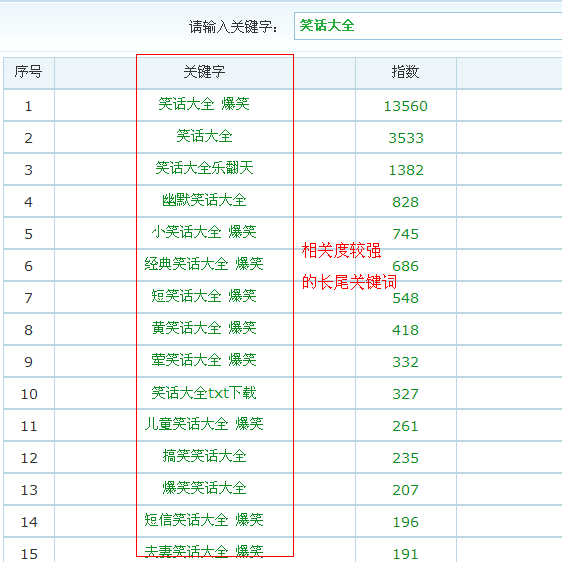
Task: Open the keyword link 幽默笑话大全
Action: pos(204,200)
